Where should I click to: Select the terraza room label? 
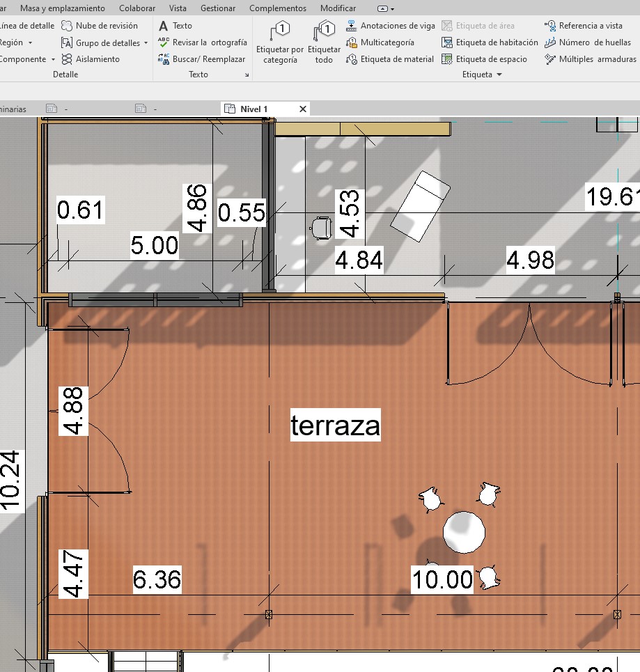pos(335,425)
